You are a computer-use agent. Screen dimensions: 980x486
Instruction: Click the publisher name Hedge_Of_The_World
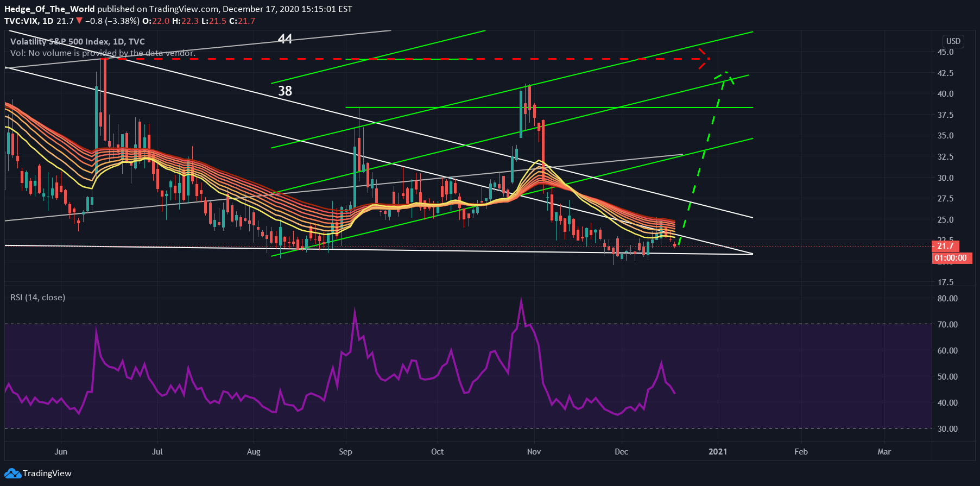coord(49,9)
